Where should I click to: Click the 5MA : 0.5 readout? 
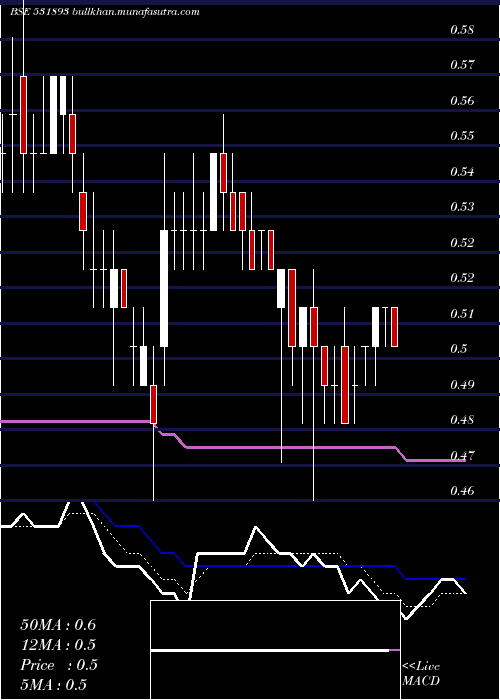click(54, 684)
